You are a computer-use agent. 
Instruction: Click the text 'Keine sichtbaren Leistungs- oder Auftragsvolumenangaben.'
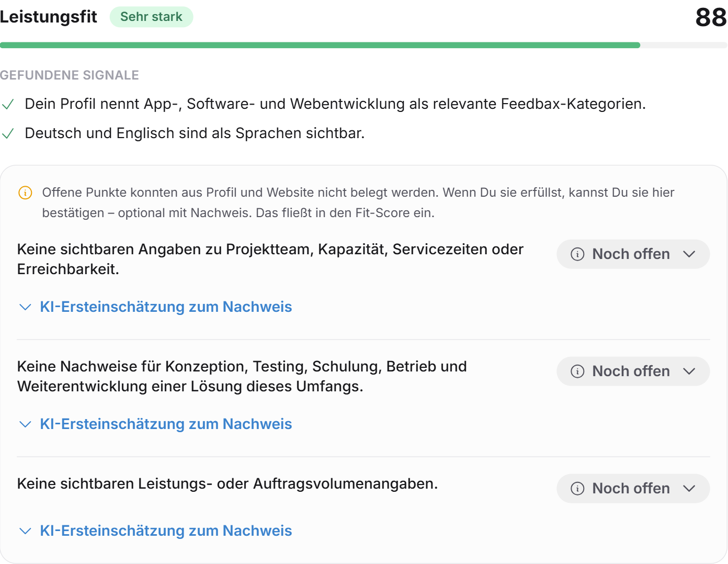(x=227, y=484)
